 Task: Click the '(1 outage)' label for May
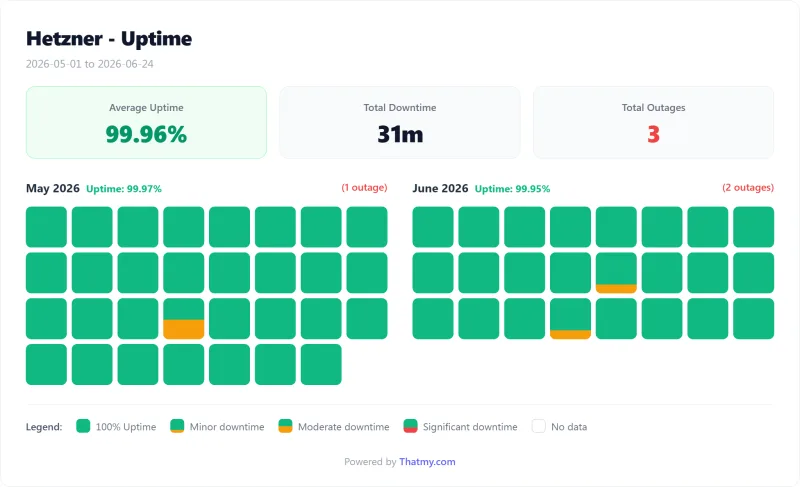click(x=364, y=188)
